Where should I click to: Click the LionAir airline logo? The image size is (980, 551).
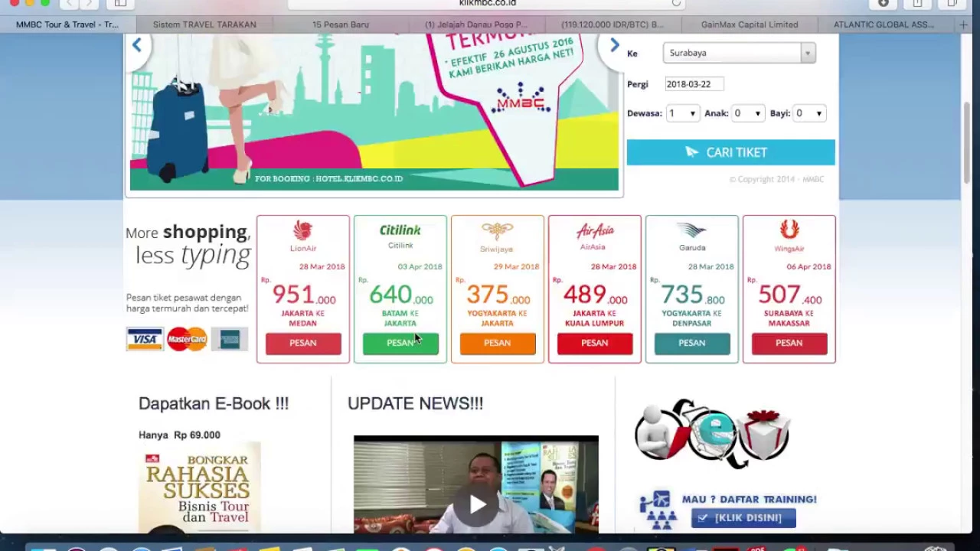(303, 232)
